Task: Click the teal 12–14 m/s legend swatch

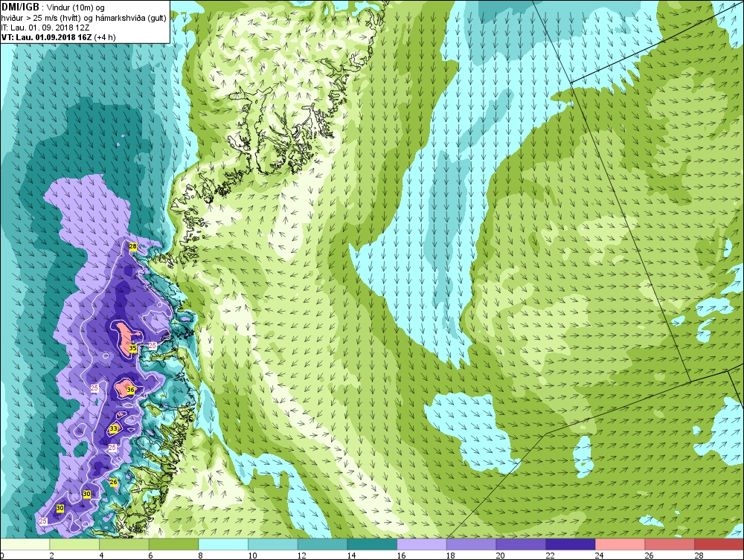Action: (322, 544)
